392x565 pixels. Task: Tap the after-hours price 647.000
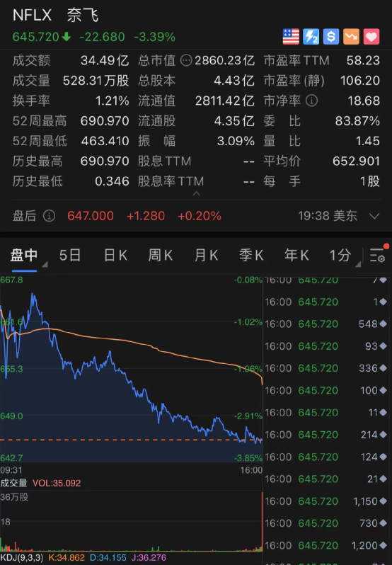point(91,216)
